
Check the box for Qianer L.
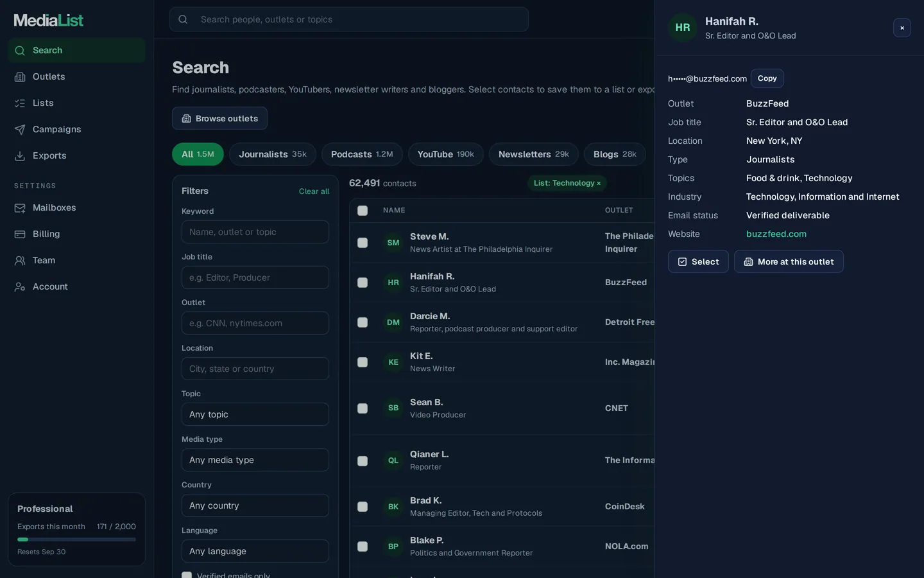(x=363, y=460)
